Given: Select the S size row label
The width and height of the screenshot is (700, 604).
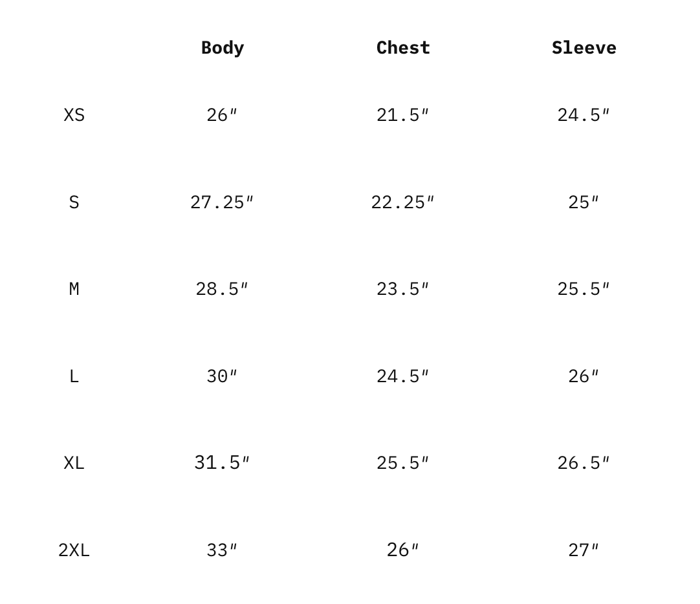Looking at the screenshot, I should [x=74, y=202].
